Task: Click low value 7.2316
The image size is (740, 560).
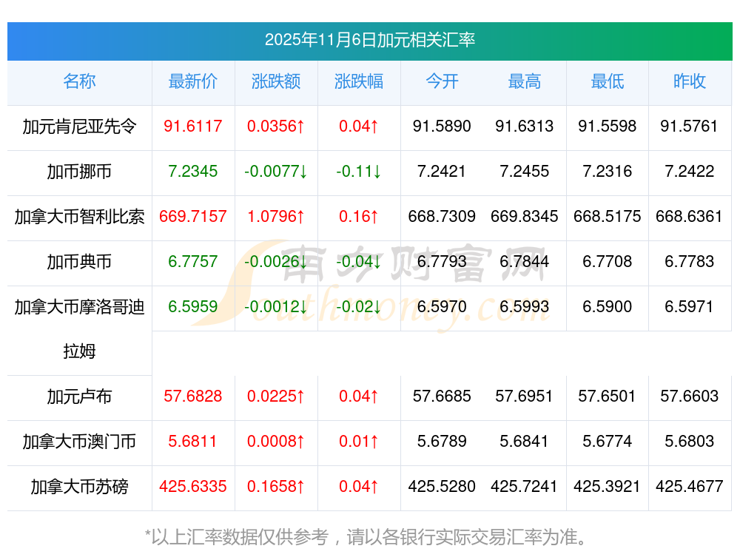Action: [x=608, y=172]
